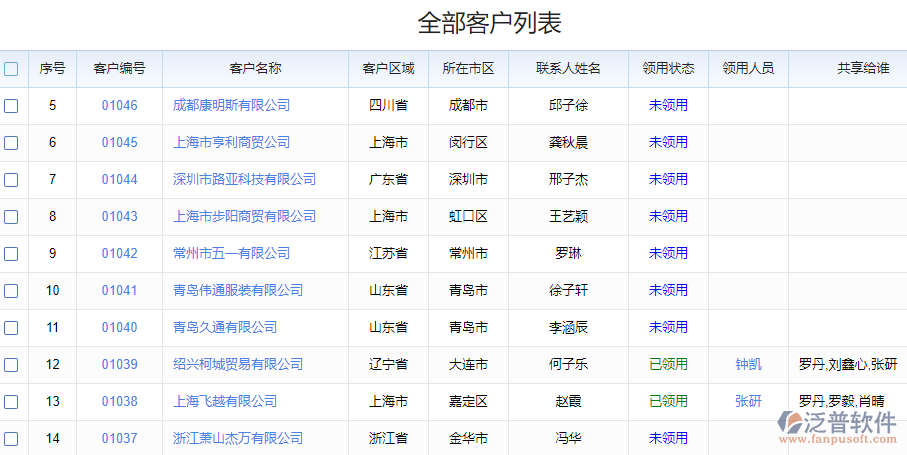Enable the checkbox for 浙江萧山杰万有限公司 row
Screen dimensions: 907x455
pos(11,439)
